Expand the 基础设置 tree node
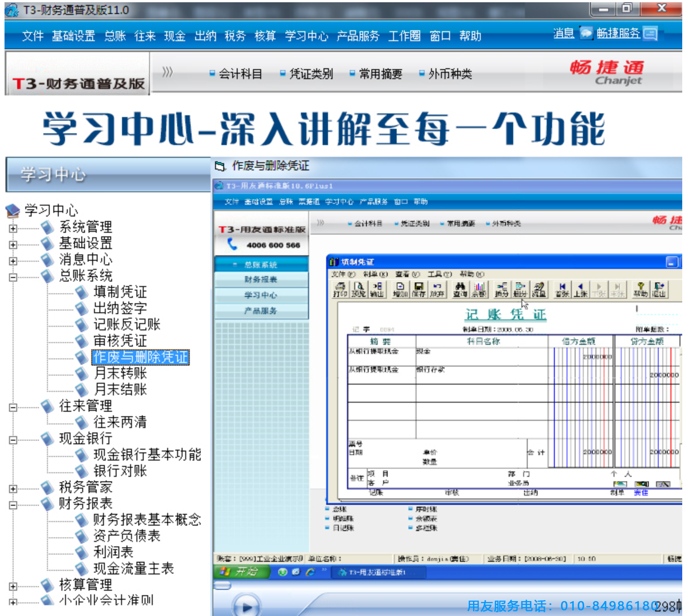Image resolution: width=689 pixels, height=616 pixels. click(x=13, y=245)
